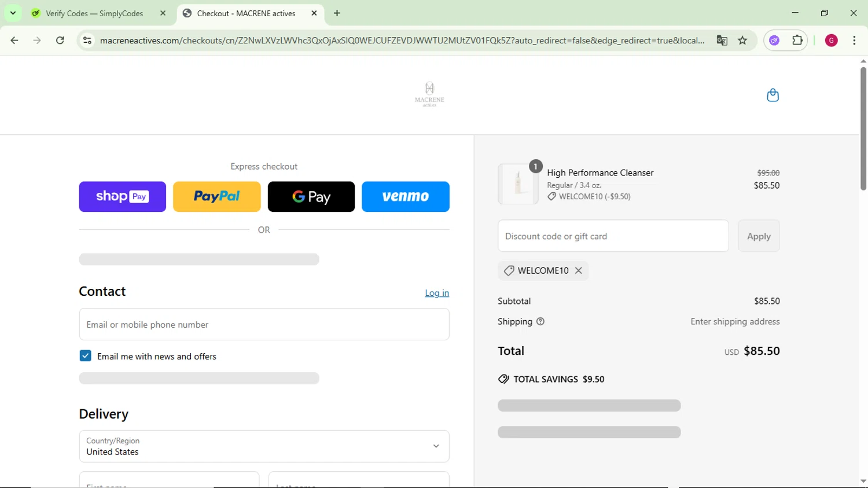Image resolution: width=868 pixels, height=488 pixels.
Task: Click the TOTAL SAVINGS tag icon
Action: coord(503,379)
